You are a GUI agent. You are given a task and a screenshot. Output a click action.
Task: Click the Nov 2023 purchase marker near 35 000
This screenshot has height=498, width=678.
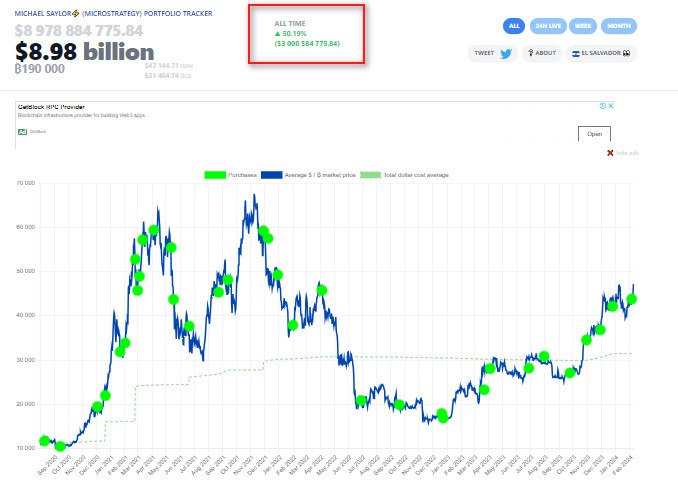[x=586, y=340]
